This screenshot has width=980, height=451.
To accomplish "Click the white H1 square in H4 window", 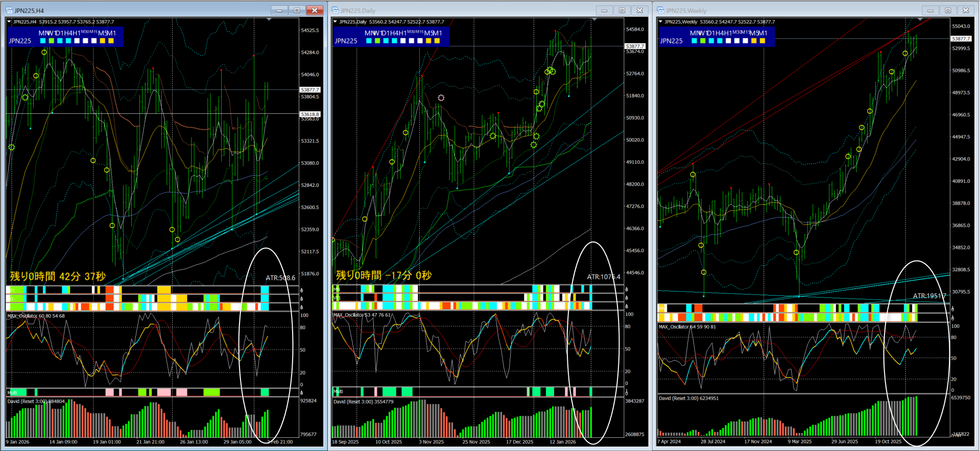I will click(x=77, y=41).
